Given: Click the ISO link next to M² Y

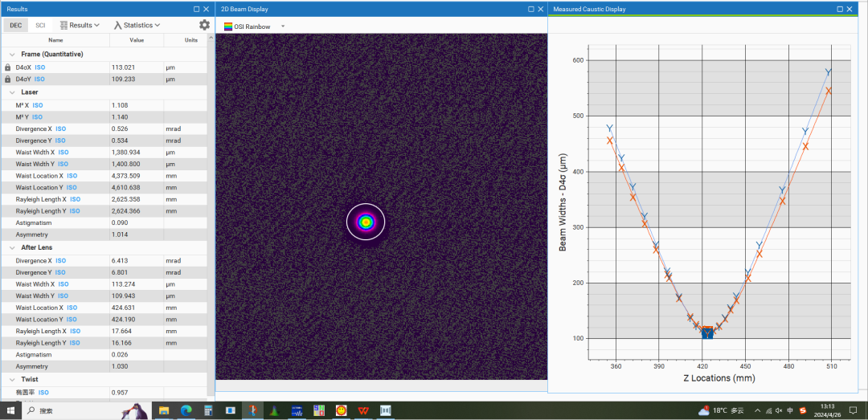Looking at the screenshot, I should [x=37, y=116].
